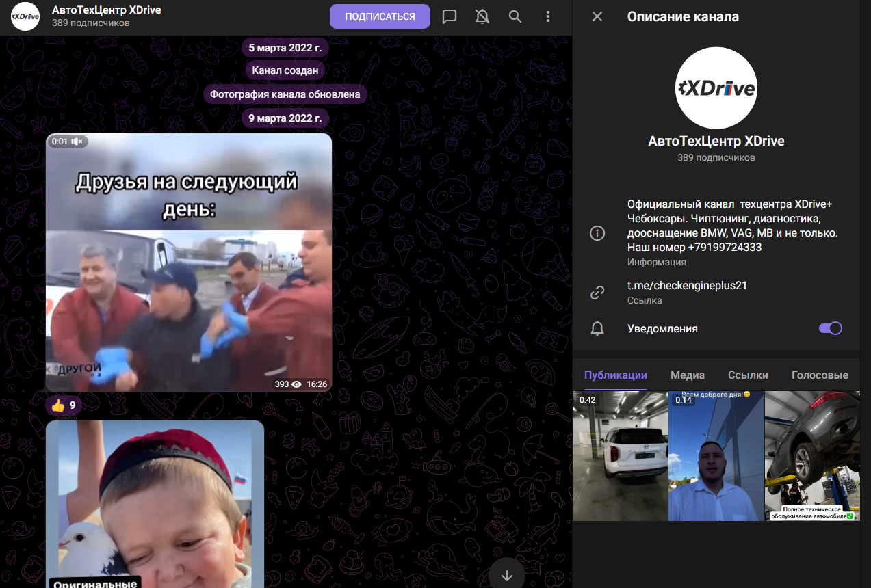Switch to the Медиа tab

(x=688, y=375)
